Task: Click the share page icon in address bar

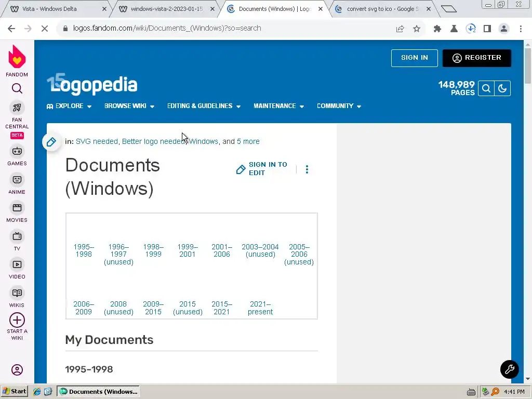Action: pyautogui.click(x=400, y=29)
